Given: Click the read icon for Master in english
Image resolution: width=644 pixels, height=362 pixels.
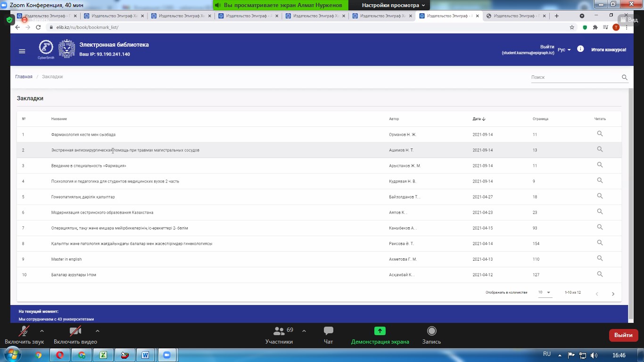Looking at the screenshot, I should 600,258.
